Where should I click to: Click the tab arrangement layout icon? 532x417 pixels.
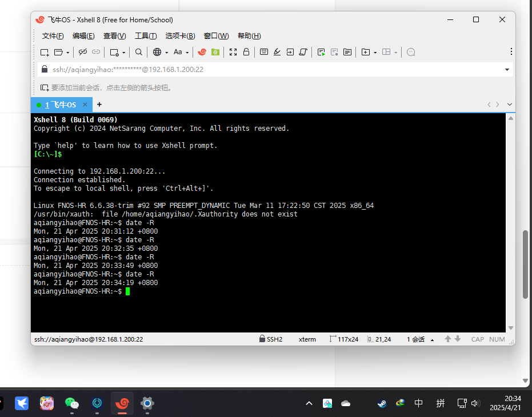tap(386, 52)
